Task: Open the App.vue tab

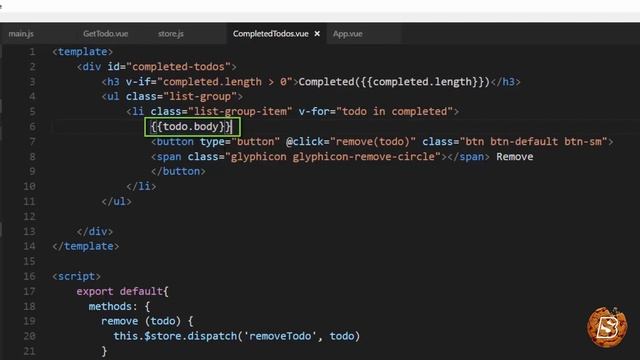Action: pos(347,34)
